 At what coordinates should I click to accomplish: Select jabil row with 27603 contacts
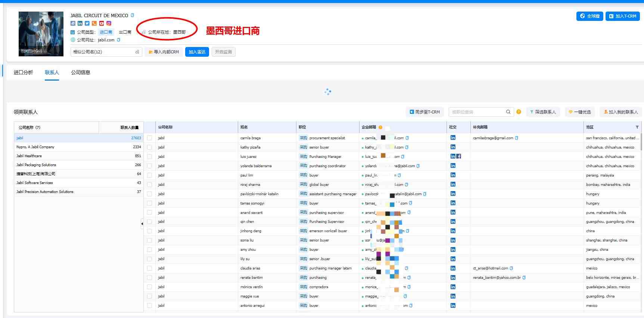pyautogui.click(x=79, y=138)
